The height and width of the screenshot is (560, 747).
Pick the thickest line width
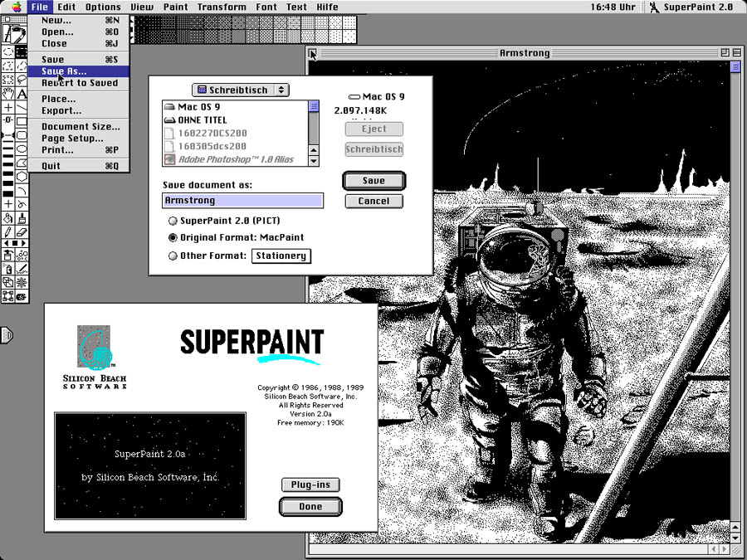(7, 192)
